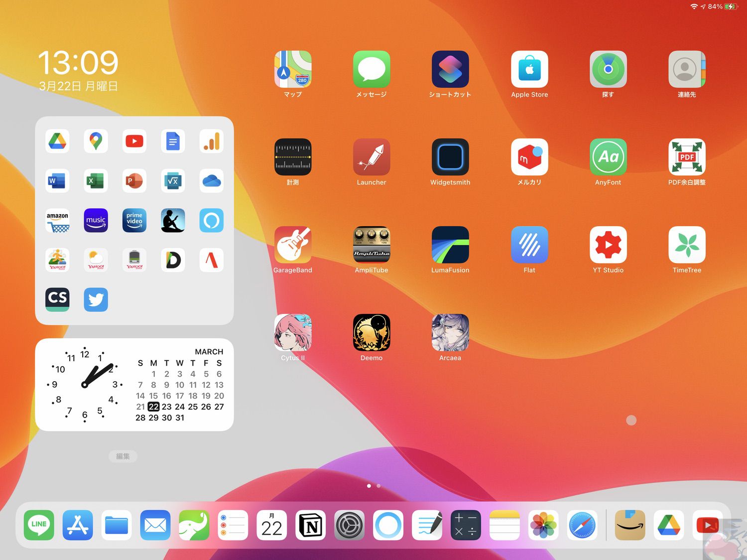The image size is (747, 560).
Task: Launch the TimeTree app
Action: pos(687,245)
